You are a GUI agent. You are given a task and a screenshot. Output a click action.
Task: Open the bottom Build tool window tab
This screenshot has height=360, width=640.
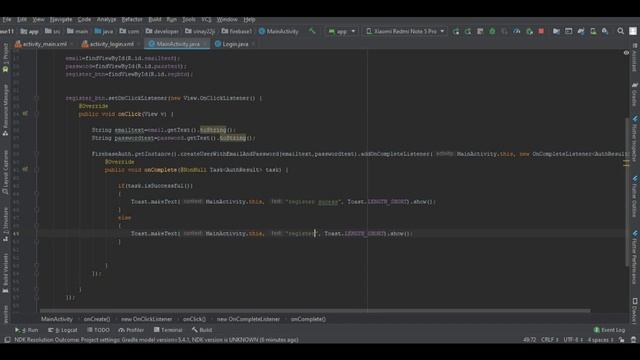(202, 330)
